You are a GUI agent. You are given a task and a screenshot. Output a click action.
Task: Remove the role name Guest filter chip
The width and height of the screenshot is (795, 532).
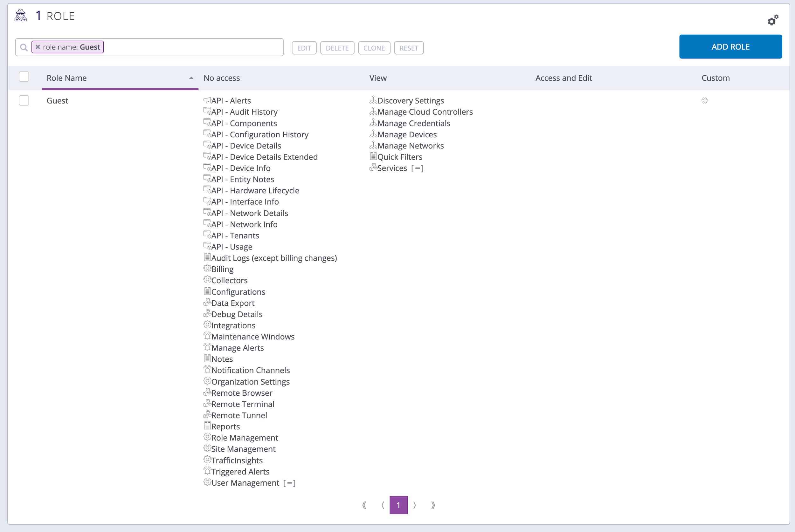tap(38, 47)
